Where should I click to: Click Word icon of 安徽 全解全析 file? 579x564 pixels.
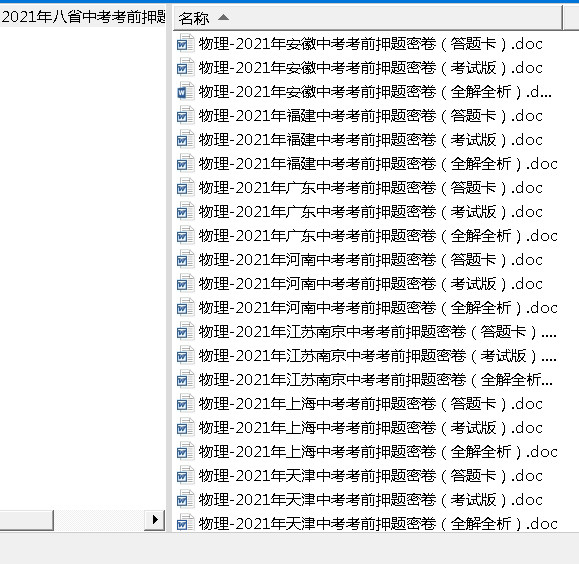pyautogui.click(x=185, y=91)
